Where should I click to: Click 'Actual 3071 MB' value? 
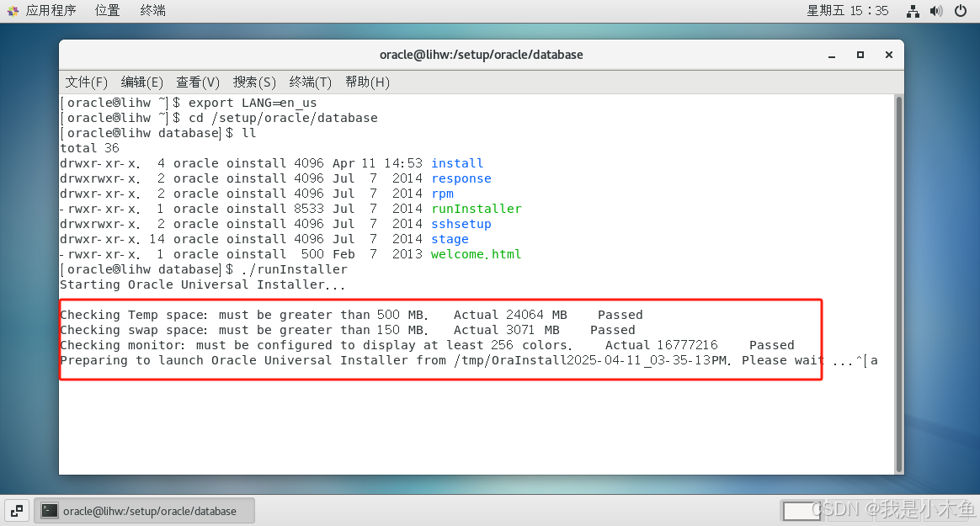click(x=506, y=330)
